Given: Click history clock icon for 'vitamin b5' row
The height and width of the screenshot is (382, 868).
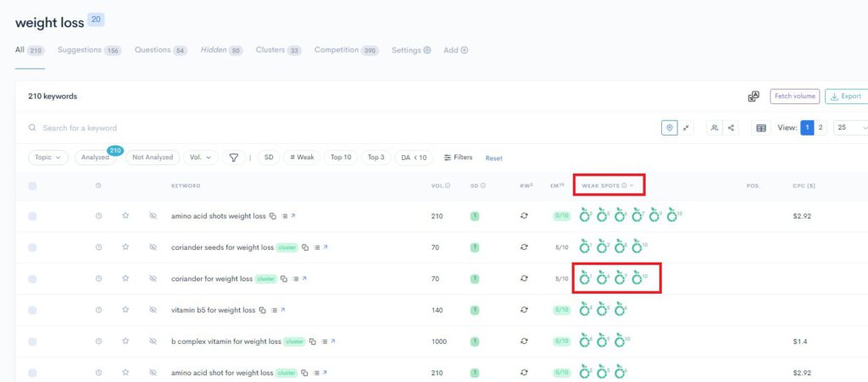Looking at the screenshot, I should [98, 310].
